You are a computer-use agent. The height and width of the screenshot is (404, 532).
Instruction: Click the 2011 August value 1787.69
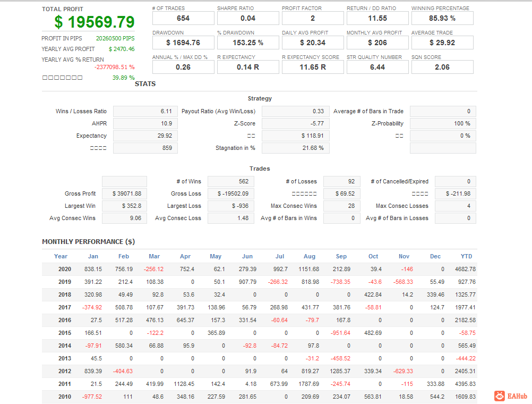(309, 384)
